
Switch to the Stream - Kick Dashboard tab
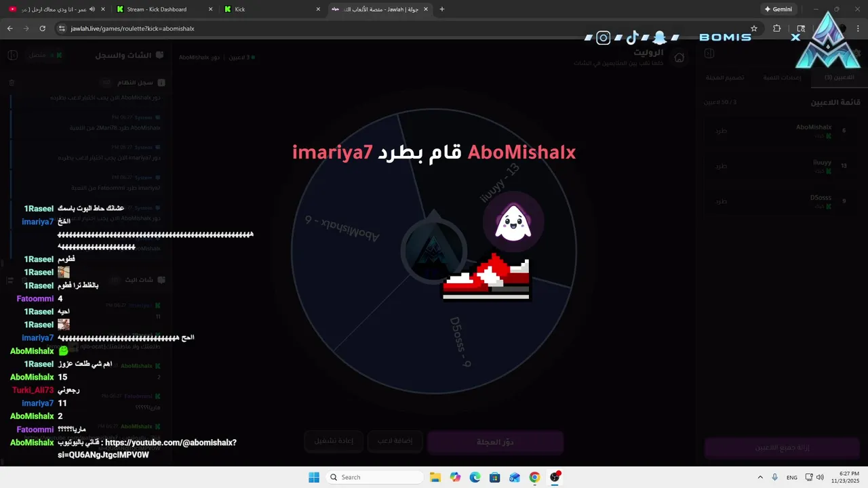click(x=163, y=9)
